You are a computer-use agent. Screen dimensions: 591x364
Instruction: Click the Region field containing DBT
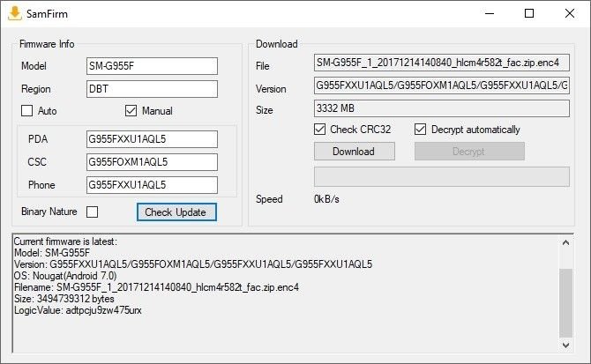coord(152,89)
